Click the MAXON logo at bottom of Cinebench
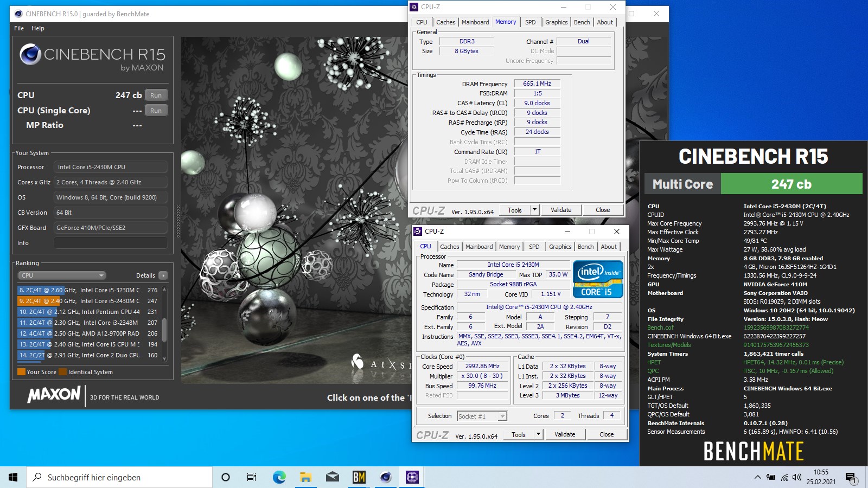 pyautogui.click(x=54, y=394)
